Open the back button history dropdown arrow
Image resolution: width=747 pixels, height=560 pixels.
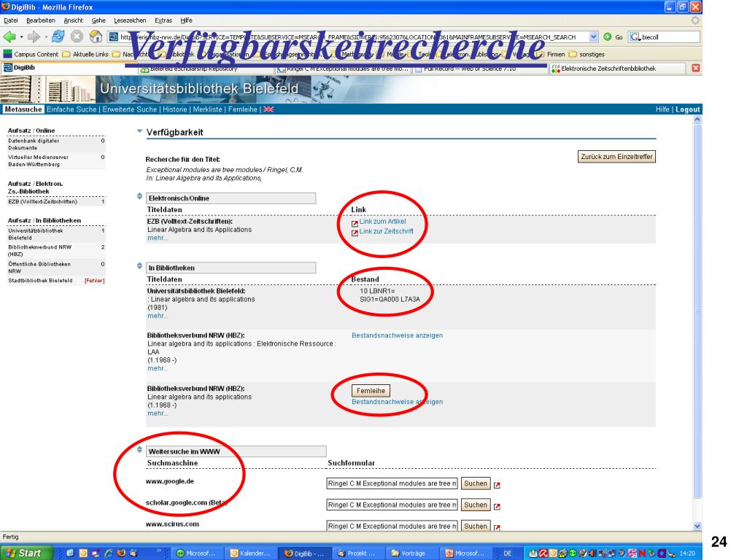[21, 37]
